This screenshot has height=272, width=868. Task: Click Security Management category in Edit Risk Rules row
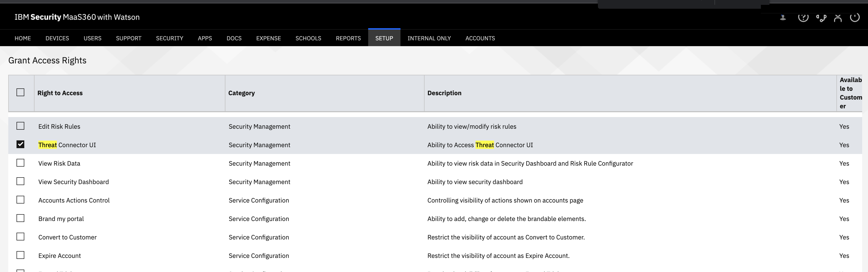pyautogui.click(x=259, y=126)
